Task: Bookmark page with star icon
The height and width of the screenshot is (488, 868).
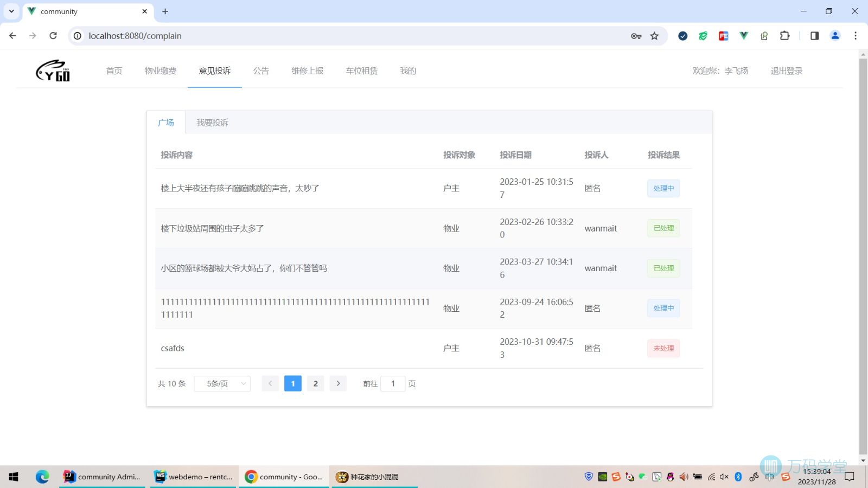Action: pyautogui.click(x=654, y=36)
